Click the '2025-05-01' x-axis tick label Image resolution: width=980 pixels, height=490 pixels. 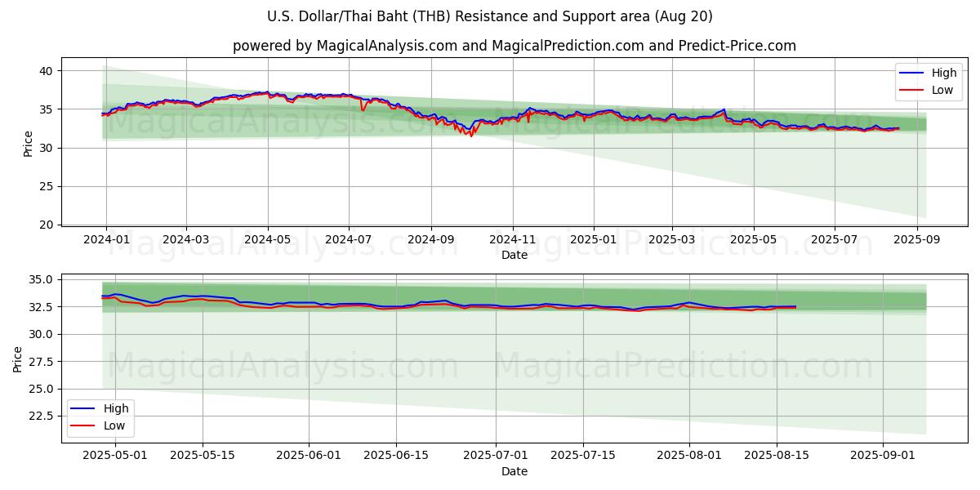click(115, 457)
